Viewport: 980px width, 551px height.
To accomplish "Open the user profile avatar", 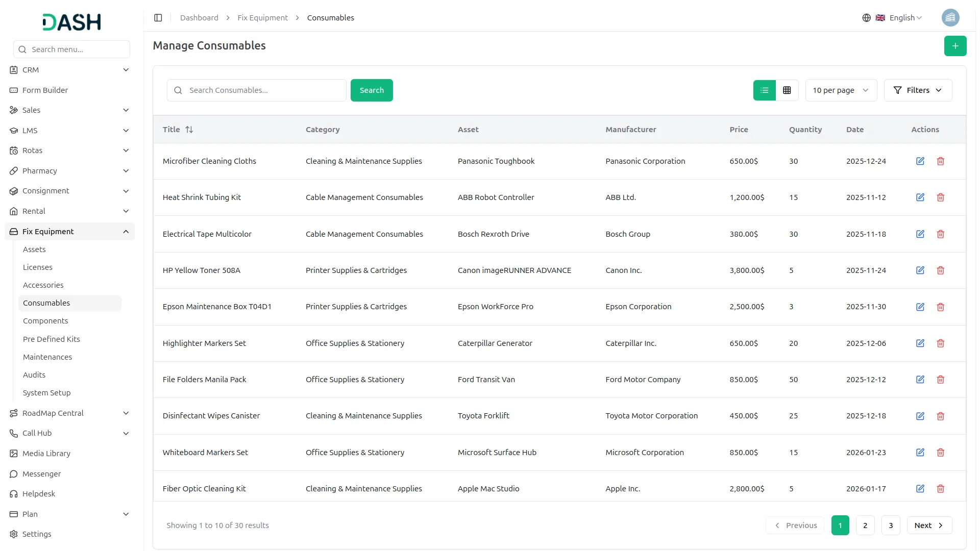I will 950,18.
